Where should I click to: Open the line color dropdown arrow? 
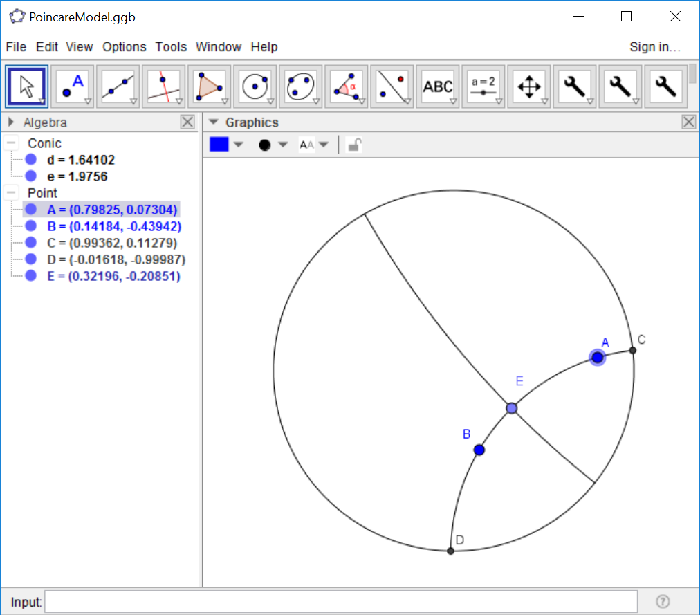click(237, 144)
